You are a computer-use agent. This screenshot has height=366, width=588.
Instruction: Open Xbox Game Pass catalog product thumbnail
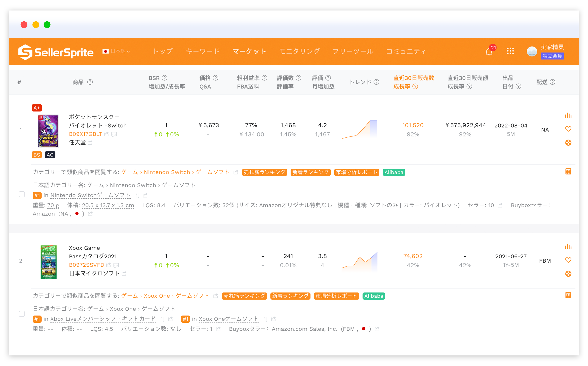point(48,262)
